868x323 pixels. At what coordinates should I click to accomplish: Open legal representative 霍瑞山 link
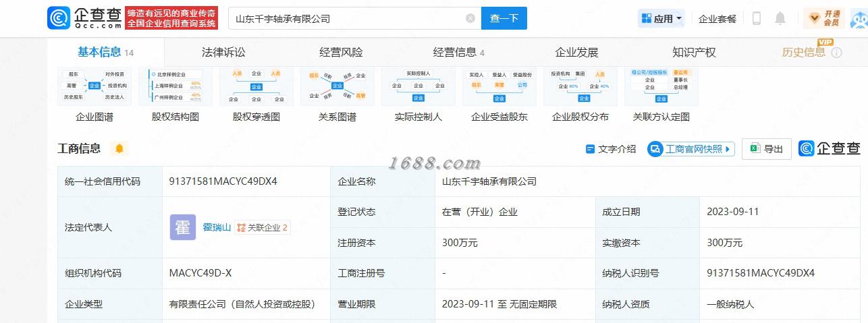point(217,227)
